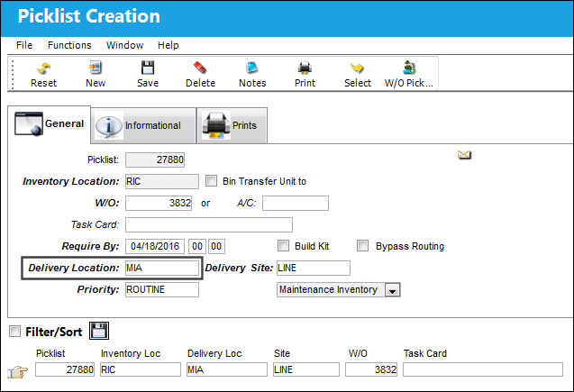Enable the Filter/Sort checkbox

14,332
